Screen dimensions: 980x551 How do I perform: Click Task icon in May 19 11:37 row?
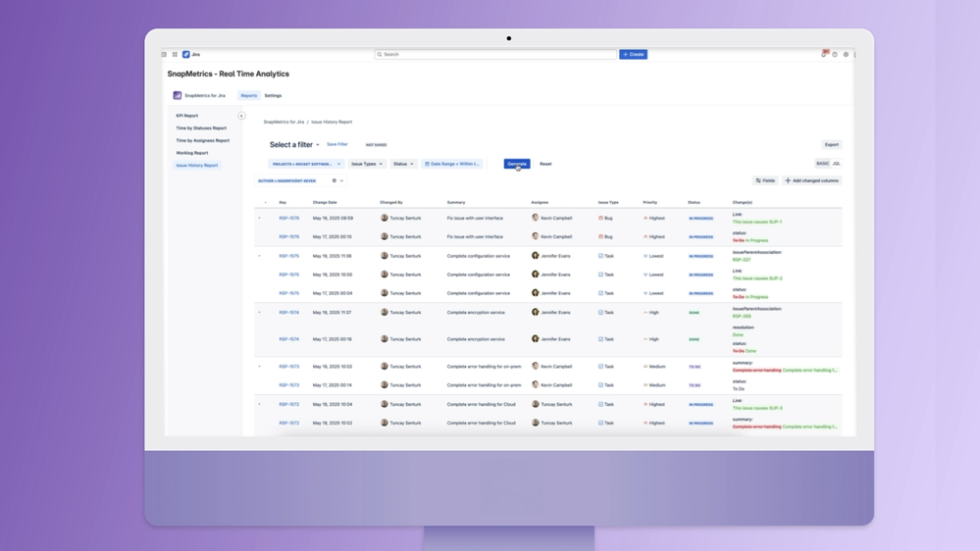tap(600, 313)
